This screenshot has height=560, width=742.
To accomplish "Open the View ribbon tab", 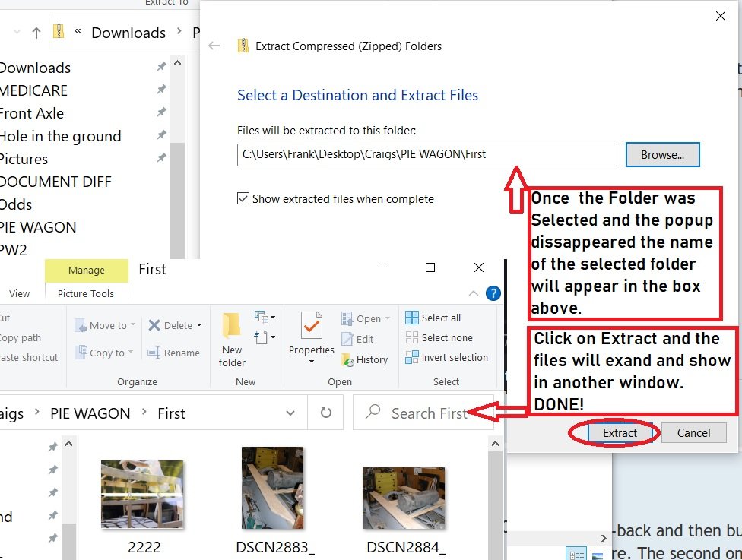I will pyautogui.click(x=20, y=293).
